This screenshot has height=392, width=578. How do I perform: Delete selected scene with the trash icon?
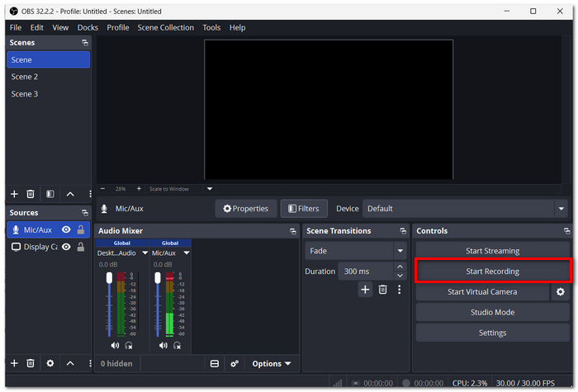pyautogui.click(x=31, y=194)
